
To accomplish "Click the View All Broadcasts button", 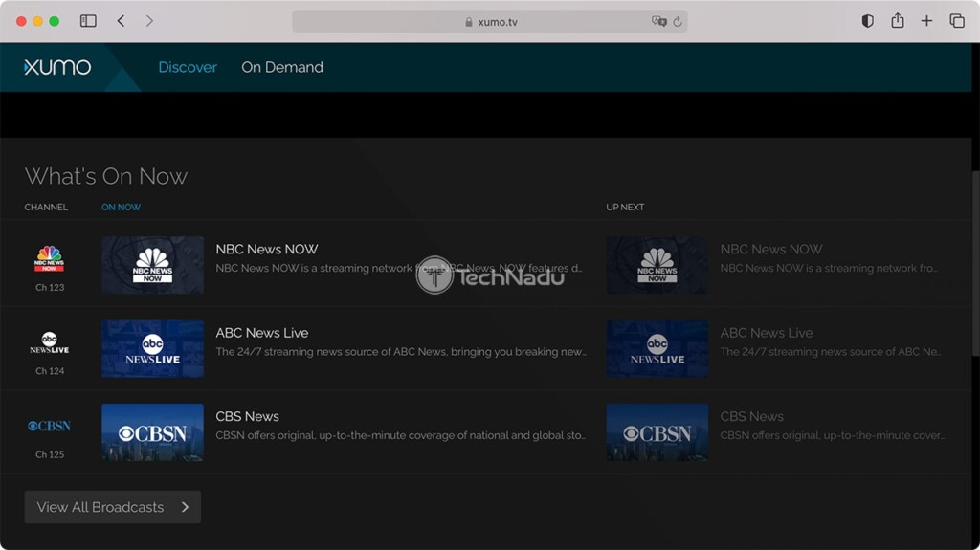I will 113,507.
